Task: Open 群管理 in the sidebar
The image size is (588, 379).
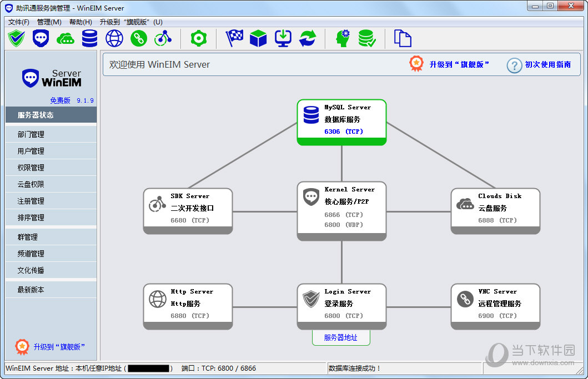Action: [x=51, y=237]
